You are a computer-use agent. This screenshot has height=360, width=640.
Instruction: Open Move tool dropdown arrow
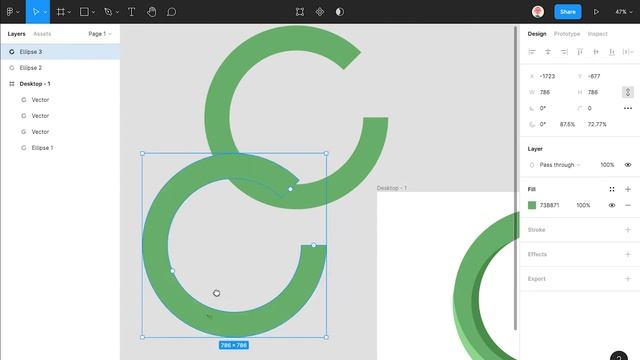tap(45, 12)
